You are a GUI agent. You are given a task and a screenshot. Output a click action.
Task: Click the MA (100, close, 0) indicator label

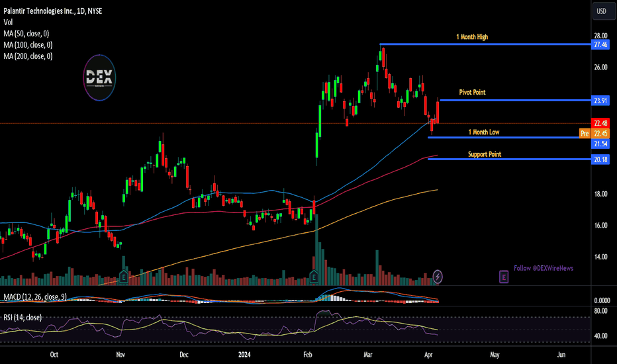(28, 45)
